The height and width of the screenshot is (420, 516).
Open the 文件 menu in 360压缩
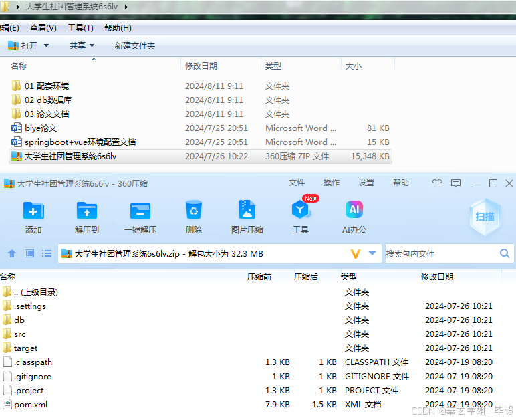297,183
